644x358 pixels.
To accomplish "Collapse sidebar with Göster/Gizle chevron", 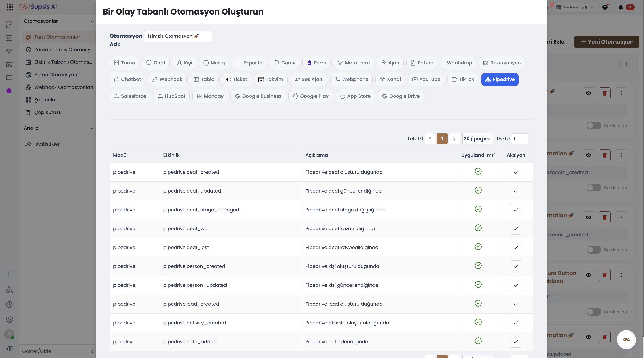I will tap(92, 351).
